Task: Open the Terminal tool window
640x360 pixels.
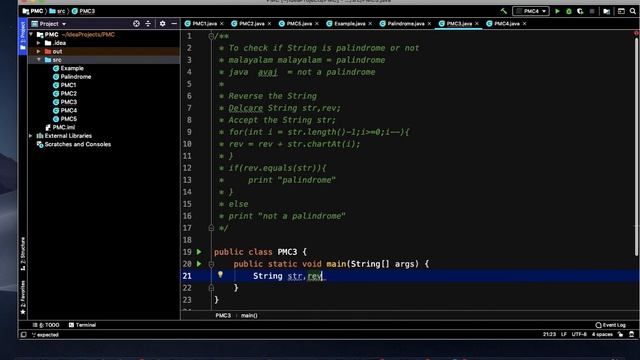Action: (82, 325)
